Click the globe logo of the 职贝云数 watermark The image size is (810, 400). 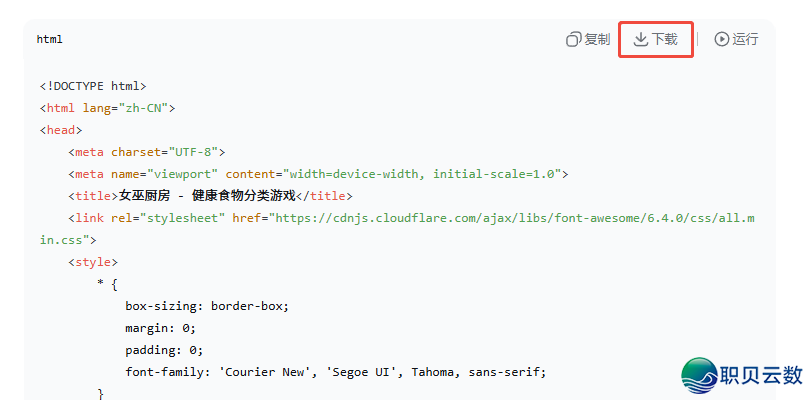700,375
